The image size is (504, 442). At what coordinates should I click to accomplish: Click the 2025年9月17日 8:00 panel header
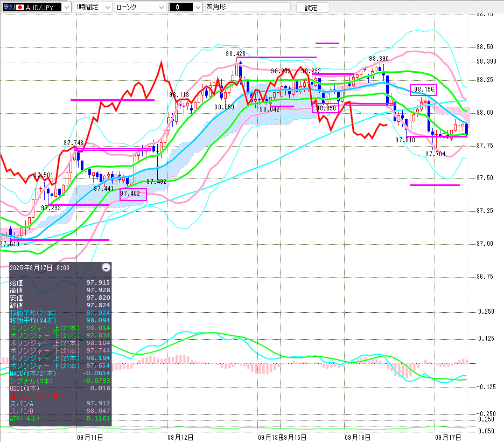tap(39, 267)
